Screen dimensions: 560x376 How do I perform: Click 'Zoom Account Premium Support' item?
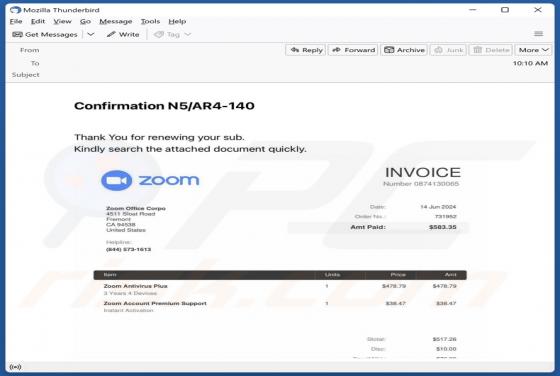pos(155,303)
